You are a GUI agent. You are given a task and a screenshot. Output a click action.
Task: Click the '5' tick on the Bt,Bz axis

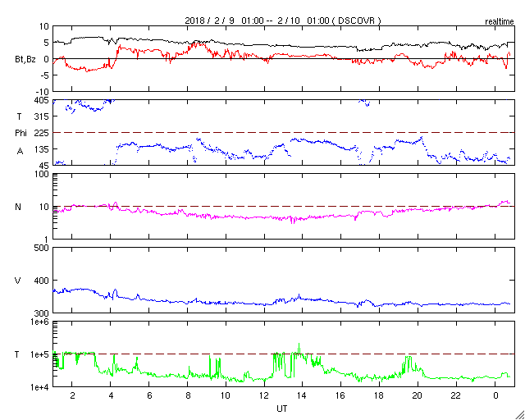point(47,43)
